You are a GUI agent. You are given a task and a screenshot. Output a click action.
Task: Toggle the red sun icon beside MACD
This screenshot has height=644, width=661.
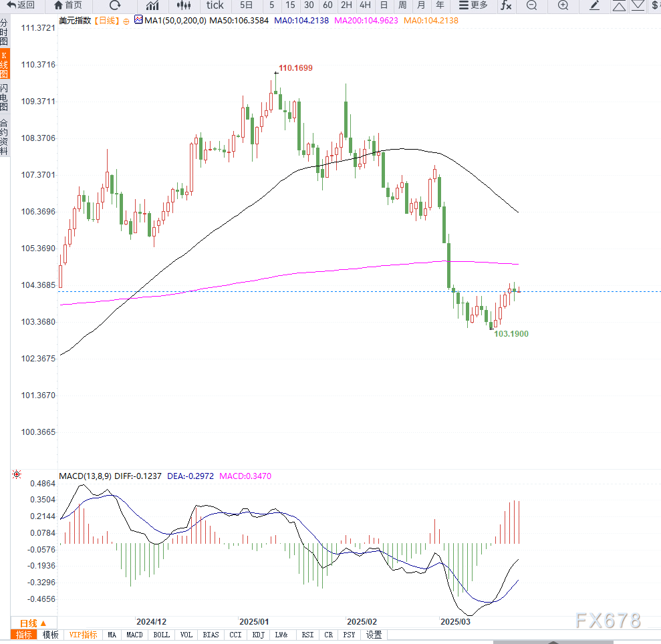pyautogui.click(x=17, y=474)
